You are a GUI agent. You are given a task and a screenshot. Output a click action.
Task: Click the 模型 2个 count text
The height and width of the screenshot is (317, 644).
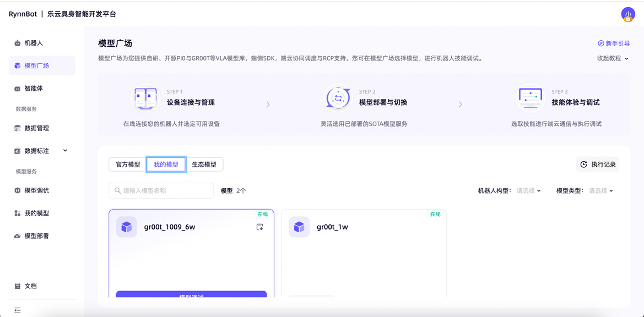pos(234,190)
